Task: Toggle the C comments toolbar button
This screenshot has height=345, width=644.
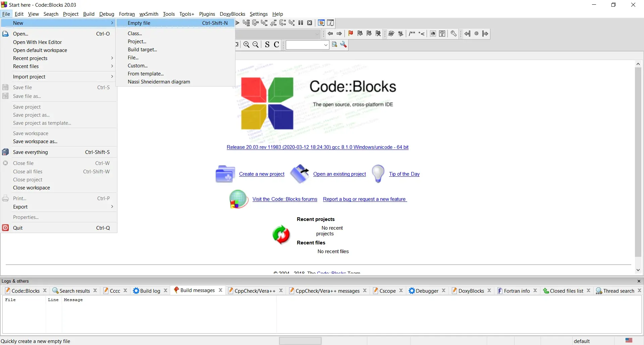Action: [276, 45]
